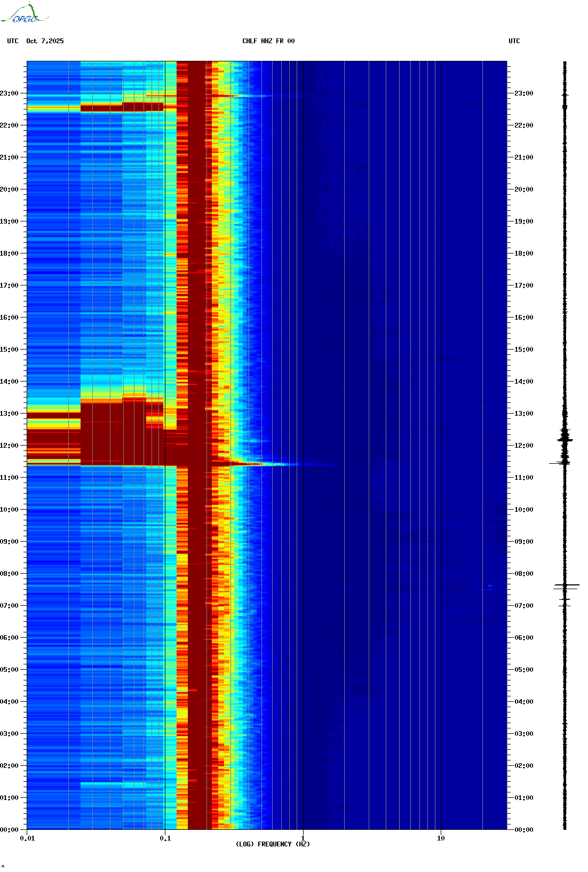588x872 pixels.
Task: Click the right axis 20:00 time label
Action: [x=524, y=189]
